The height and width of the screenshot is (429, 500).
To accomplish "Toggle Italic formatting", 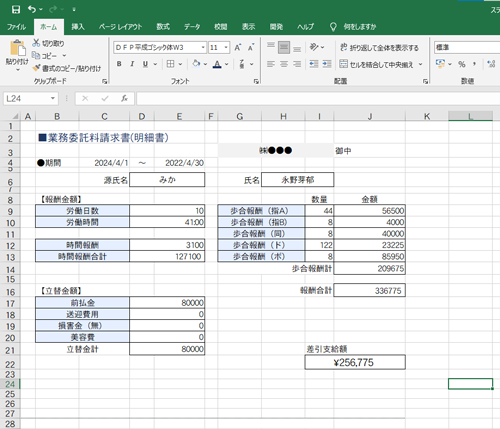I will click(132, 64).
